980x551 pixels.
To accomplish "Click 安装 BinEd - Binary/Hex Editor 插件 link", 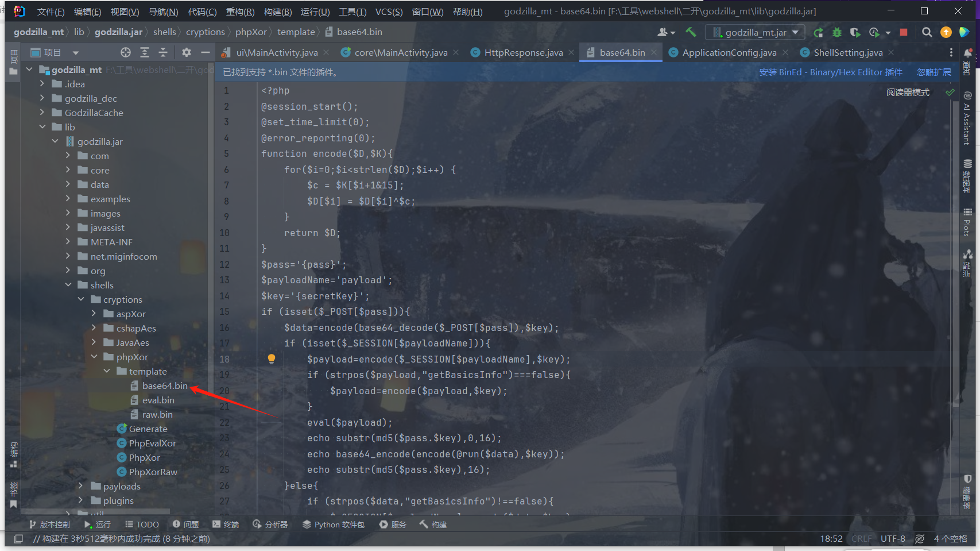I will 831,72.
